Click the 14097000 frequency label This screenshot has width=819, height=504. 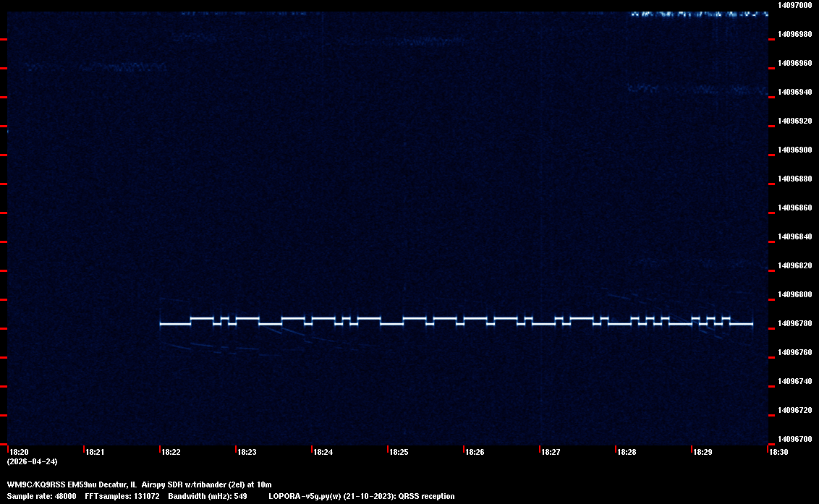(x=794, y=5)
